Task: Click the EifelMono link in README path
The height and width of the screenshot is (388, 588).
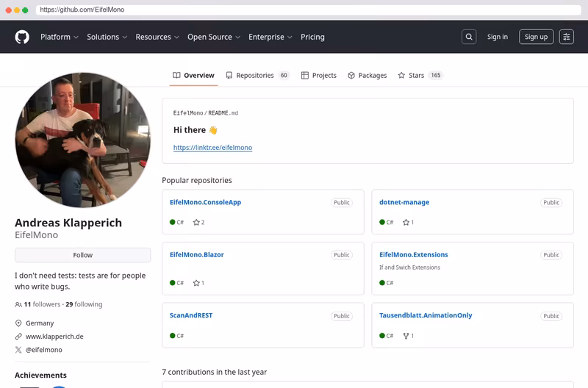Action: click(188, 113)
